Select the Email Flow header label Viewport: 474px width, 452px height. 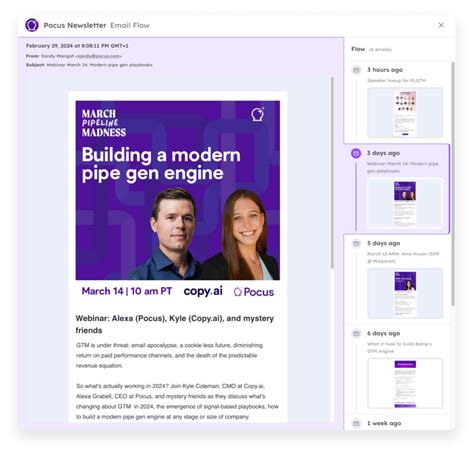coord(130,25)
